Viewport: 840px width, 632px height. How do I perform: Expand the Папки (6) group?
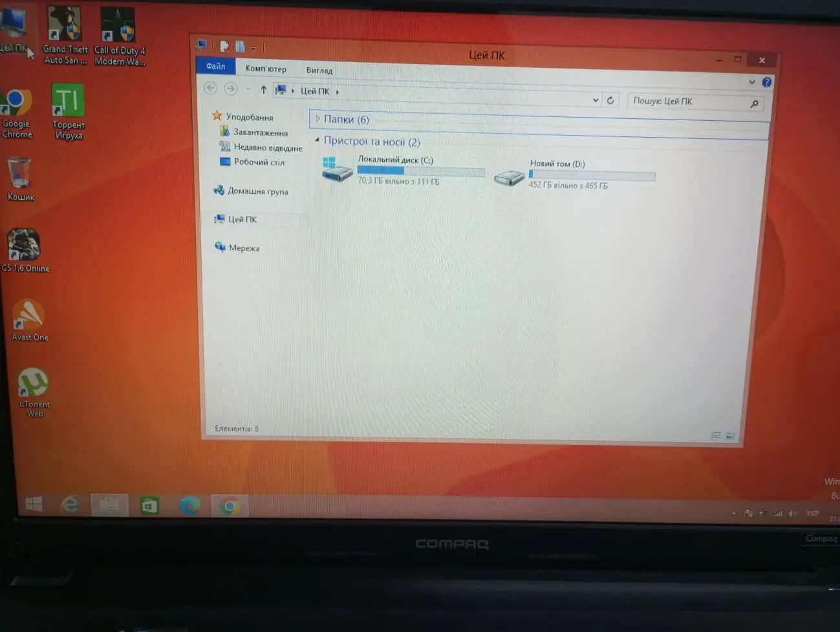[318, 119]
